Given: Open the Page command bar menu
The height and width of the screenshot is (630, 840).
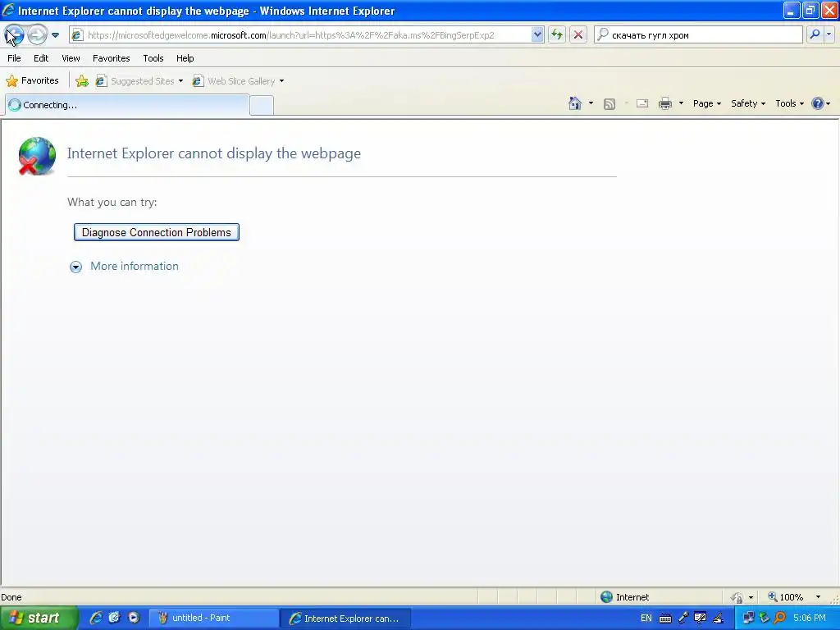Looking at the screenshot, I should pyautogui.click(x=706, y=103).
